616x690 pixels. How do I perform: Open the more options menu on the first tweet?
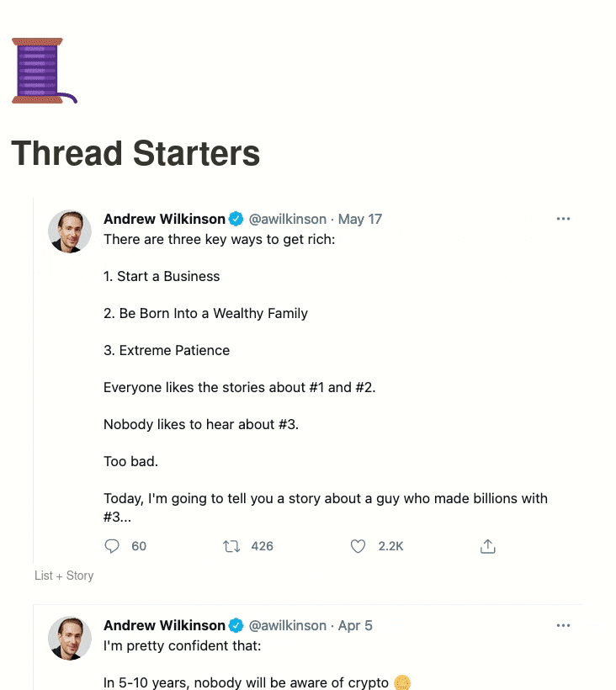pyautogui.click(x=563, y=218)
